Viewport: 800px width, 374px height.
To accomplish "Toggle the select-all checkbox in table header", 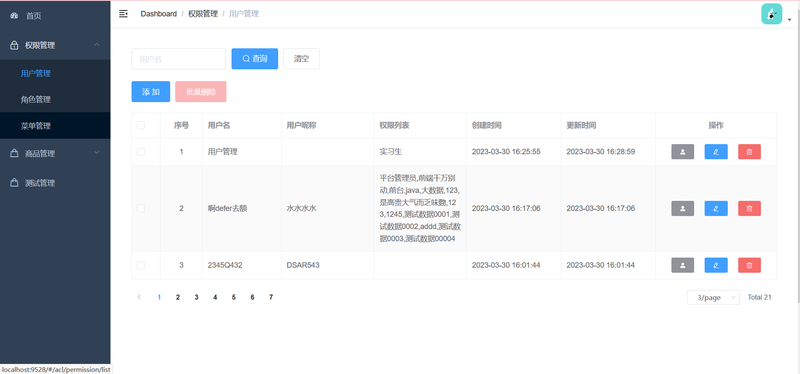I will (x=141, y=125).
